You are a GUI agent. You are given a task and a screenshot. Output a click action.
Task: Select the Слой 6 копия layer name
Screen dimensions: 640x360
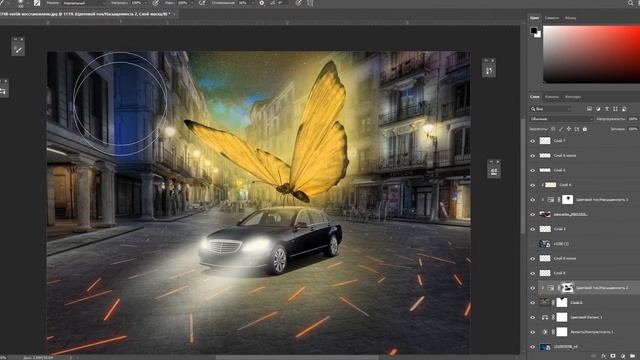click(x=565, y=156)
